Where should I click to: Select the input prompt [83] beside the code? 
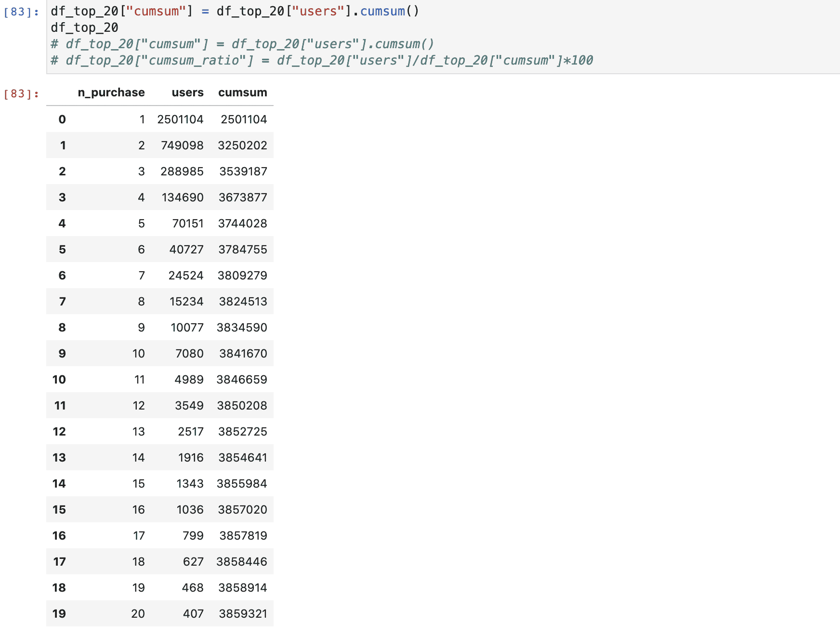point(21,12)
